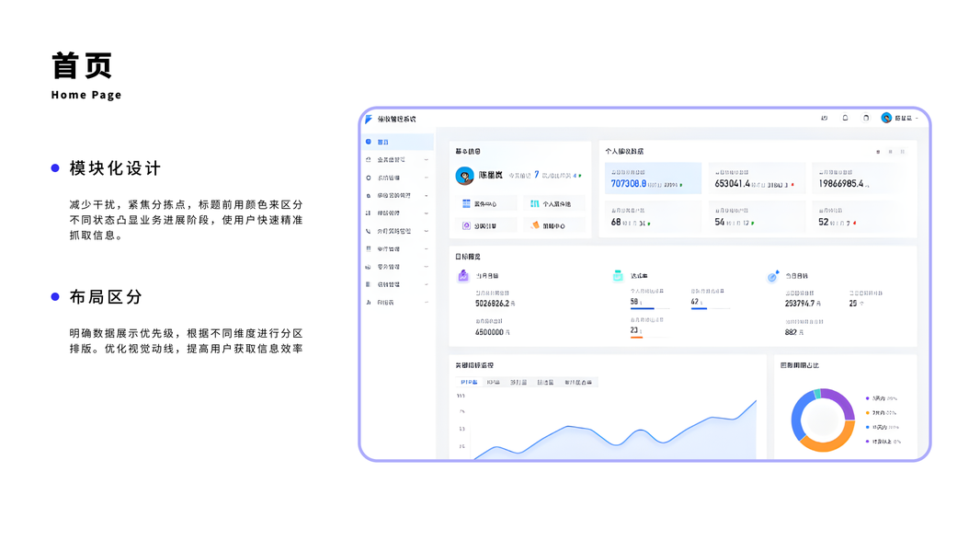Viewport: 980px width, 552px height.
Task: Click the teal achievement rate icon
Action: (618, 276)
